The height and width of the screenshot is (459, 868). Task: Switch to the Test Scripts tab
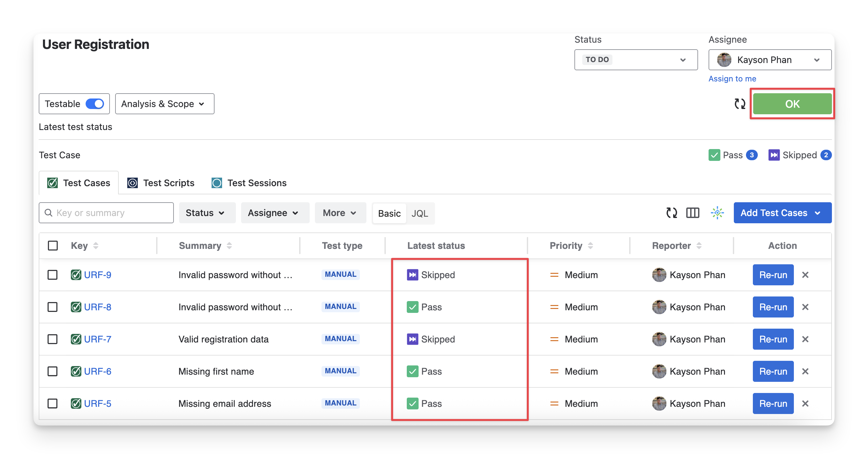click(161, 183)
